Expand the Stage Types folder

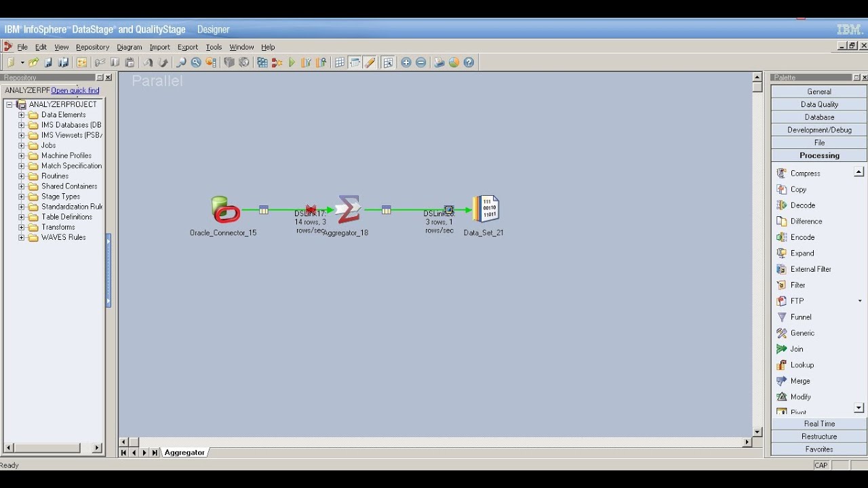coord(21,197)
